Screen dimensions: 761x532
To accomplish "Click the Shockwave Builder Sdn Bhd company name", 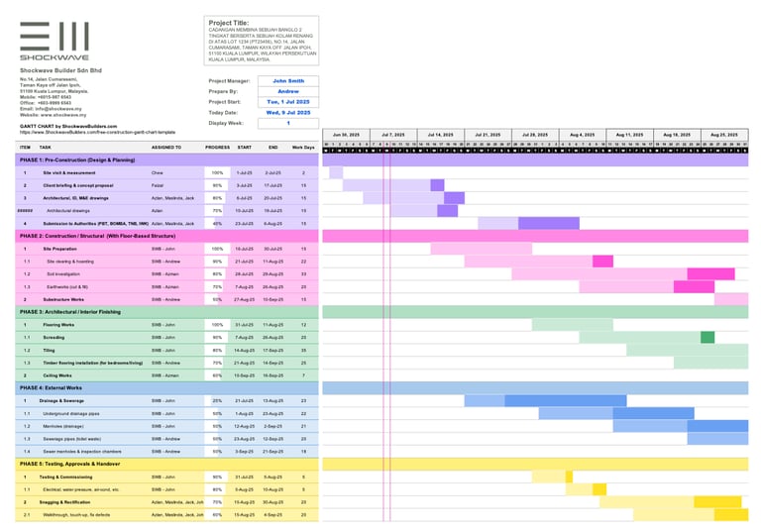I will (x=60, y=70).
